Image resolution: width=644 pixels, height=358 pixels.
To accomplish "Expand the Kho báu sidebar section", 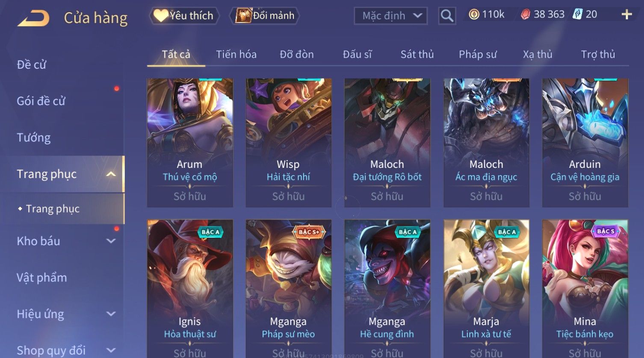I will (x=111, y=241).
